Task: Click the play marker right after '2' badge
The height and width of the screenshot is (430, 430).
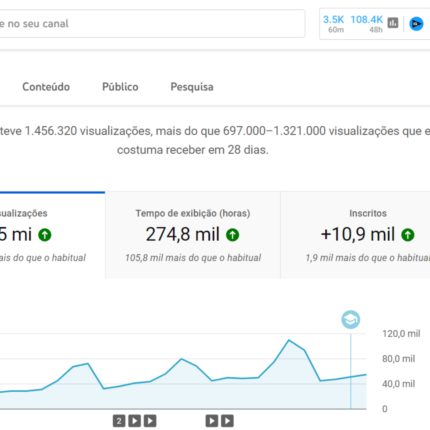Action: [x=135, y=421]
